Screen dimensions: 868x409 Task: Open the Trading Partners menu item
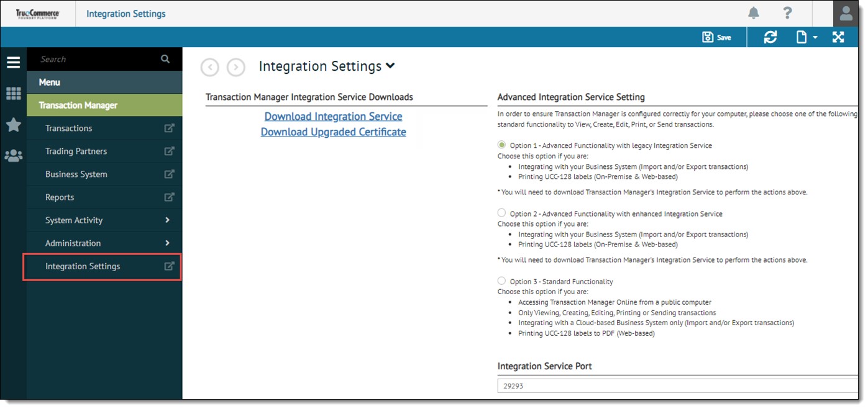[76, 151]
